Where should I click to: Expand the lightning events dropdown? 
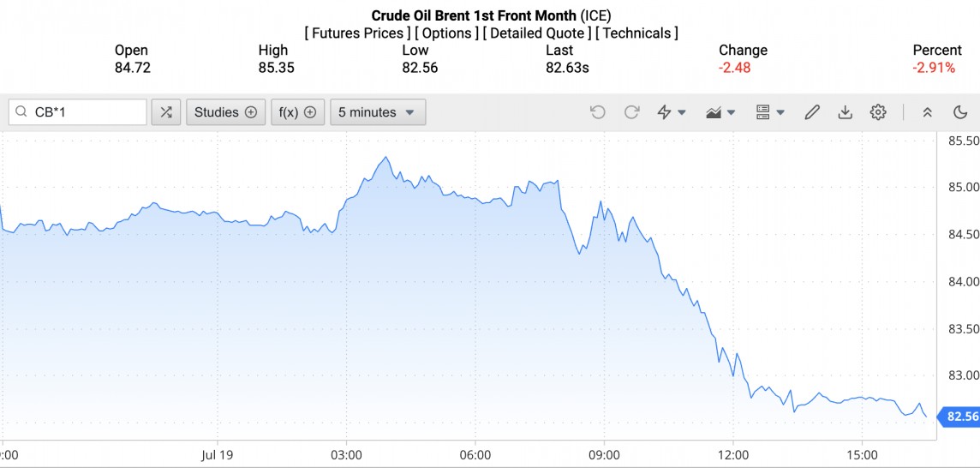point(672,112)
